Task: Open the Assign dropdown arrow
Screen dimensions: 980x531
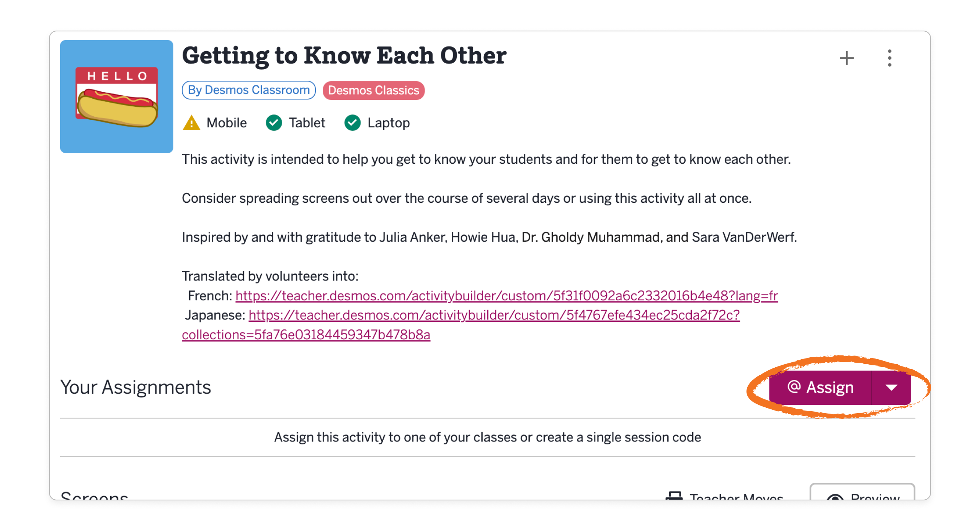Action: coord(891,387)
